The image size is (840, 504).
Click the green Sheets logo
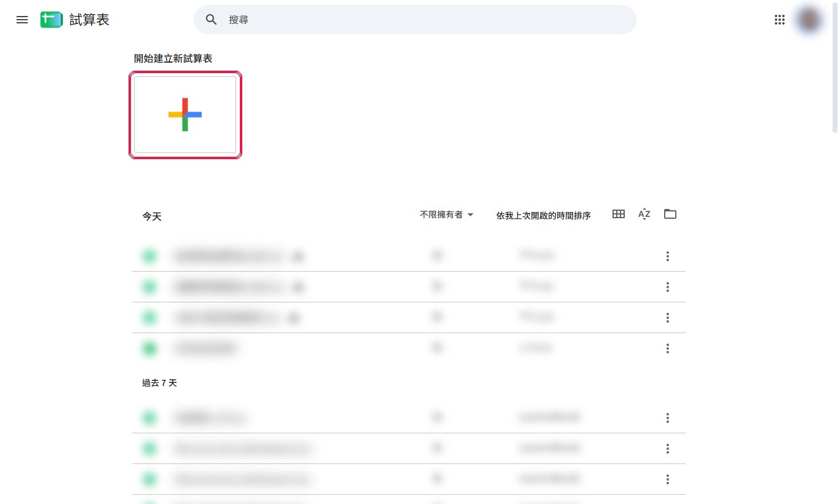52,20
